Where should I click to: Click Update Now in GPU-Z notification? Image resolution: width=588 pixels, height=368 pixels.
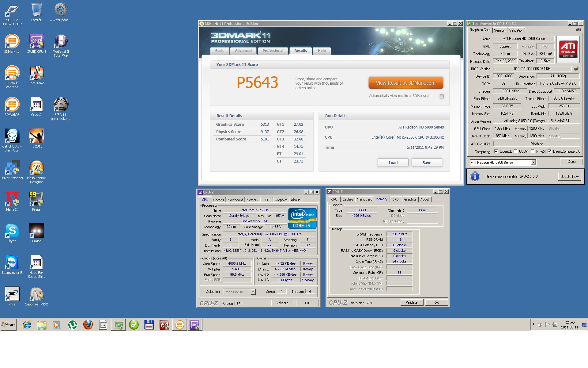(x=569, y=177)
